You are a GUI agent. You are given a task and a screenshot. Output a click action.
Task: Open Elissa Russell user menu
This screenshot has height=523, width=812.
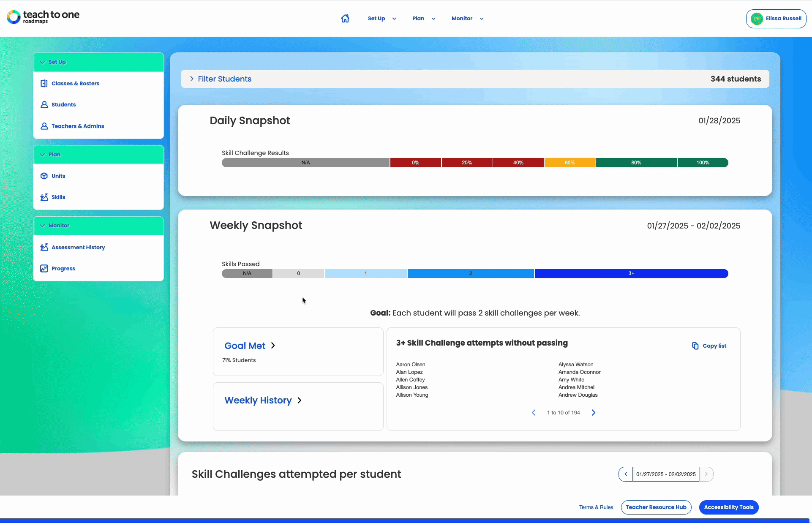click(x=776, y=19)
